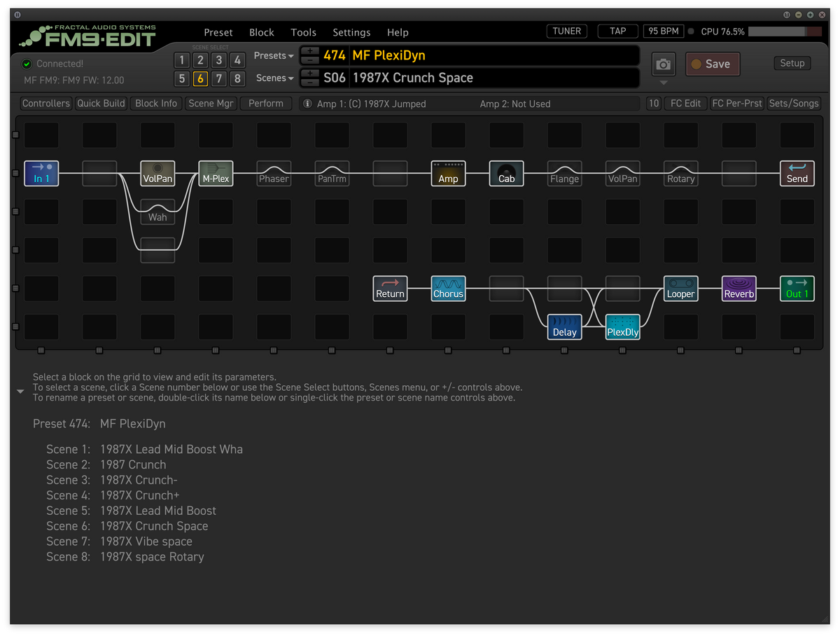
Task: Switch to scene 8 with Scene Select
Action: pos(237,78)
